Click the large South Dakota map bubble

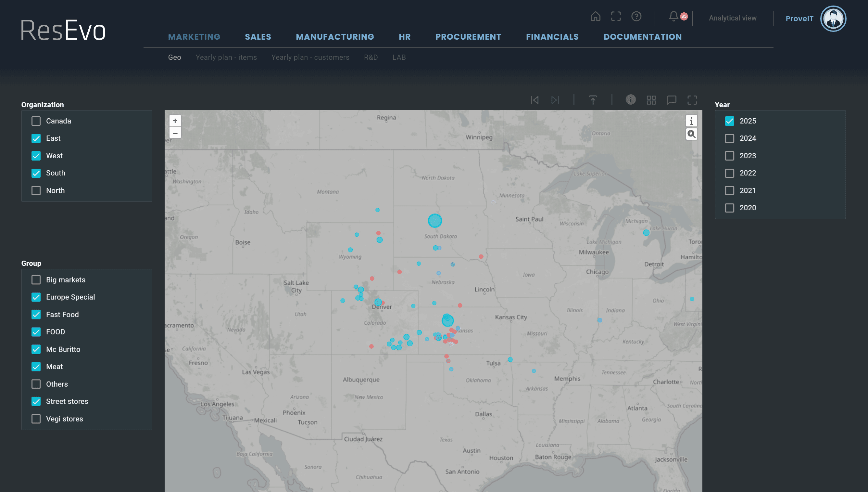434,221
